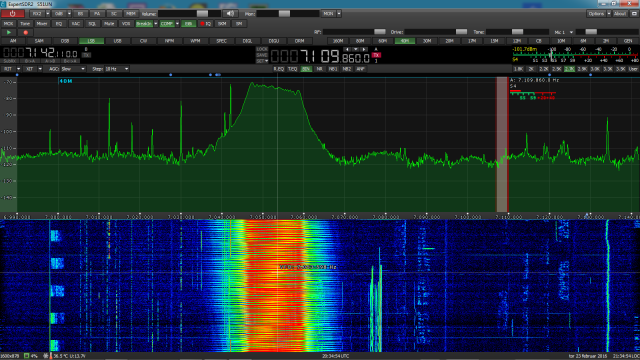The image size is (640, 360).
Task: Select the GEN band button
Action: coord(628,41)
